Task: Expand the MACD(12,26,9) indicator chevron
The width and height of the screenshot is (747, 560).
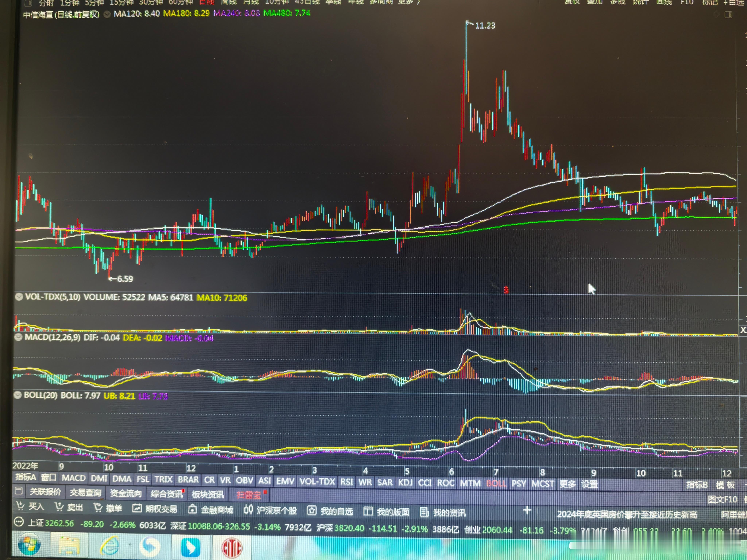Action: pos(19,337)
